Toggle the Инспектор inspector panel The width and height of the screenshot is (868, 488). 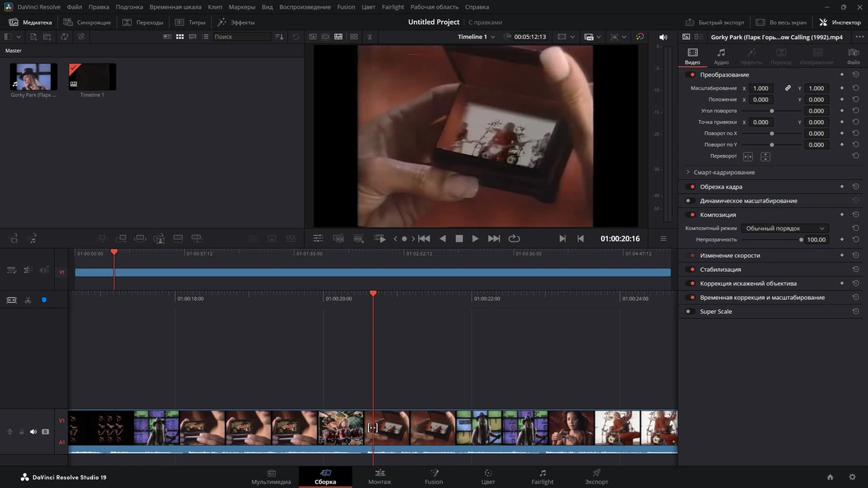point(840,22)
